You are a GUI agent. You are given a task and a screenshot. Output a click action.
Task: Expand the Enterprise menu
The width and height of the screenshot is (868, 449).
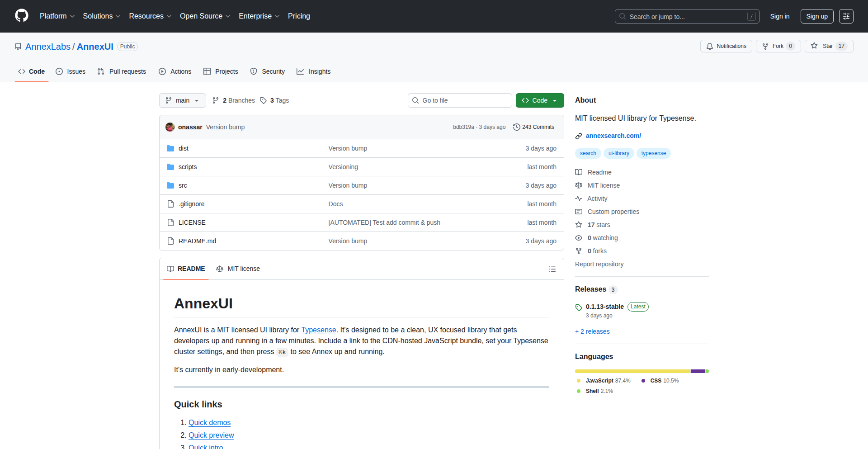tap(259, 16)
